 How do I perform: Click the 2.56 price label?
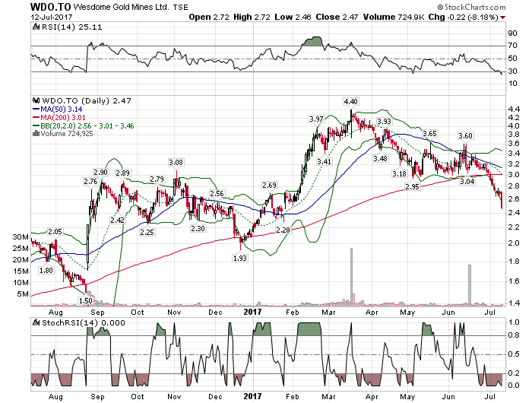pos(217,193)
